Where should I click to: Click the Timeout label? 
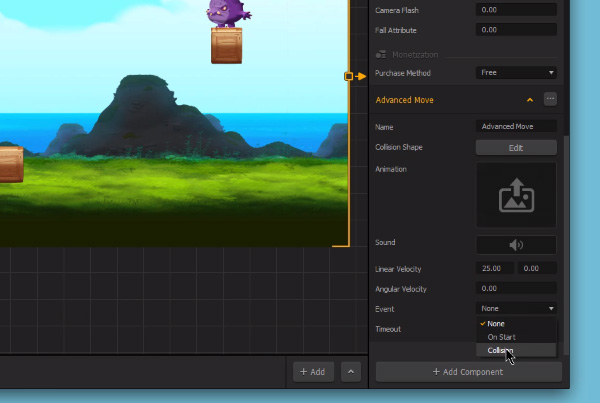tap(388, 329)
